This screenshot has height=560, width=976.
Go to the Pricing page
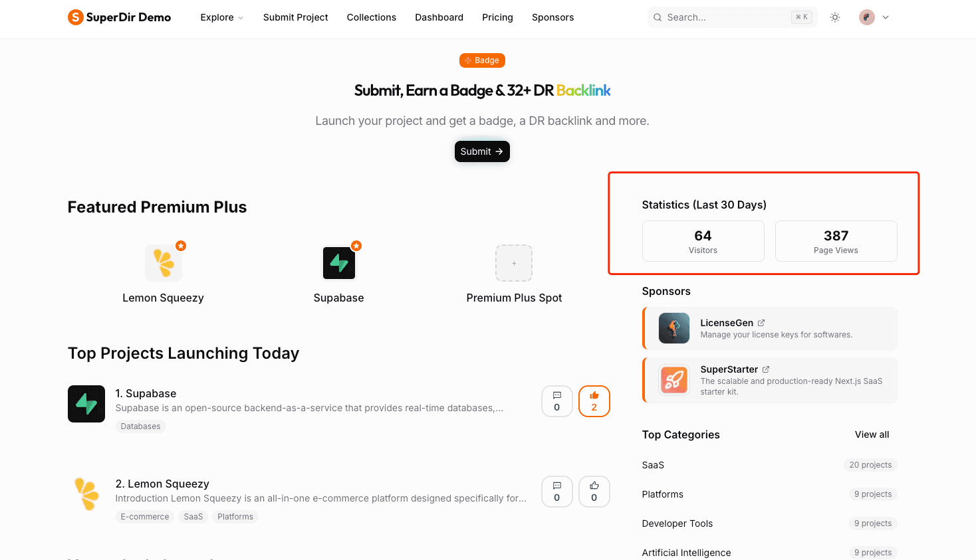pos(497,17)
